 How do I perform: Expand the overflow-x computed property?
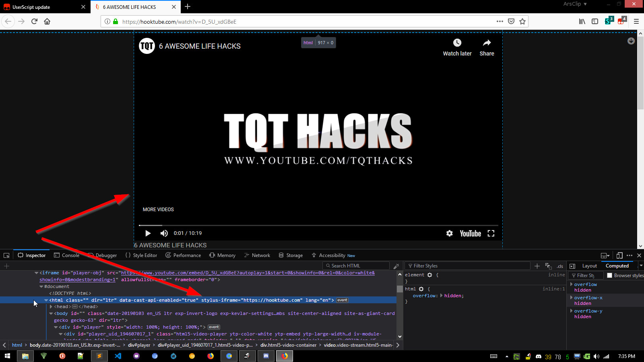571,297
